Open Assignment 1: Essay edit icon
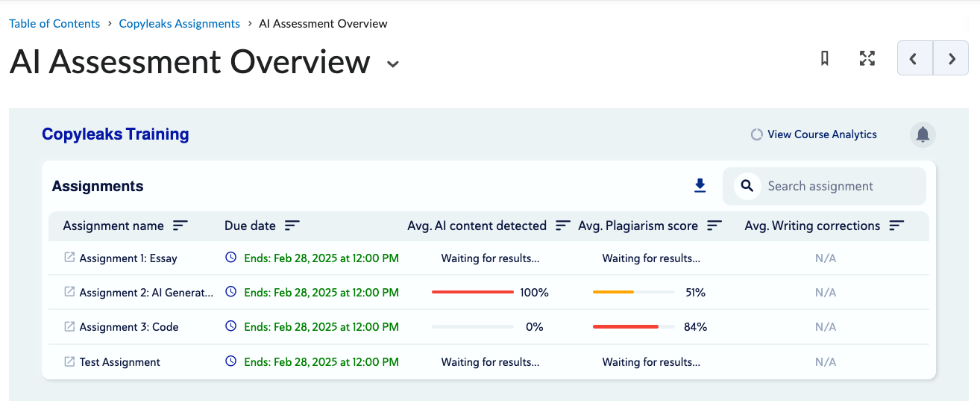 (x=69, y=258)
